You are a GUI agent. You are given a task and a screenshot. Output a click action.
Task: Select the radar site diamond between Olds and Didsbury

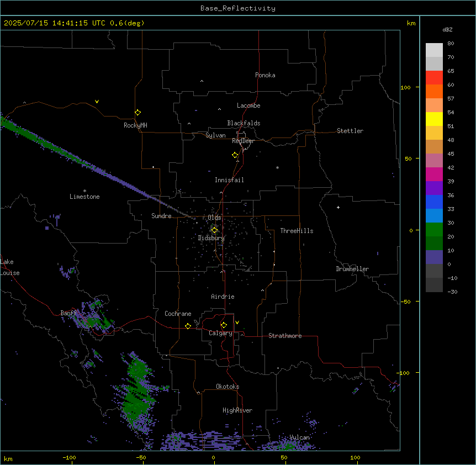[214, 230]
